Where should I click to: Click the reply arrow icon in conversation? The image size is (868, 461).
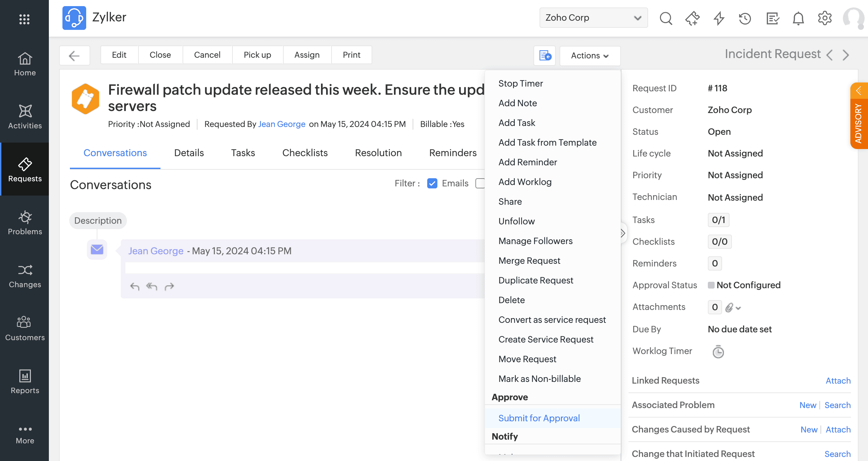tap(135, 287)
